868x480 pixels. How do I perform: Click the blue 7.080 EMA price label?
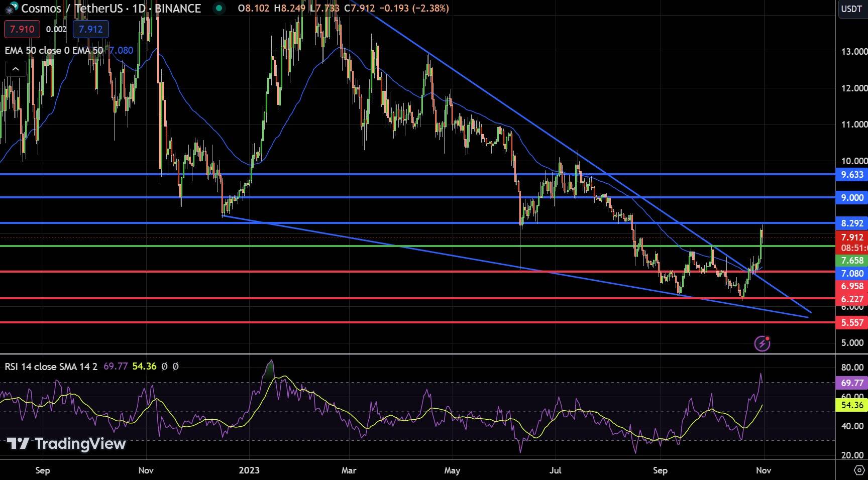click(x=852, y=274)
